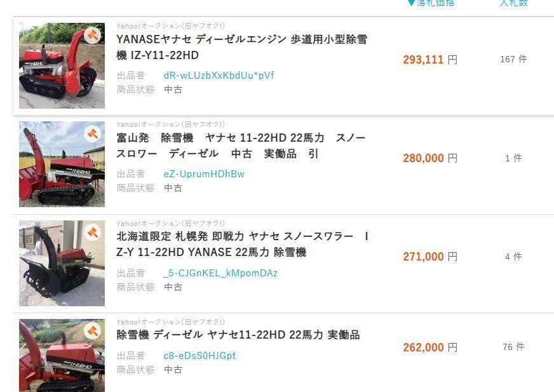Click the auction hammer icon on the Sapporo listing
554x392 pixels.
coord(92,233)
